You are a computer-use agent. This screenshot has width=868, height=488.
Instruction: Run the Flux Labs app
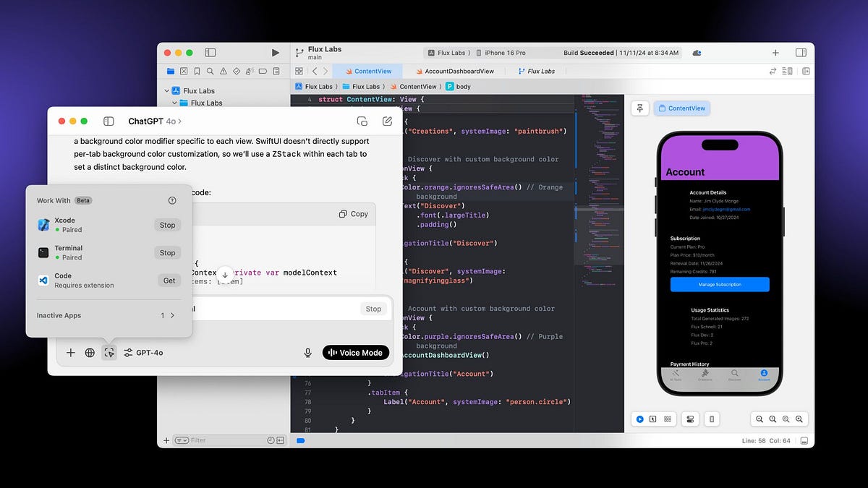pyautogui.click(x=276, y=52)
